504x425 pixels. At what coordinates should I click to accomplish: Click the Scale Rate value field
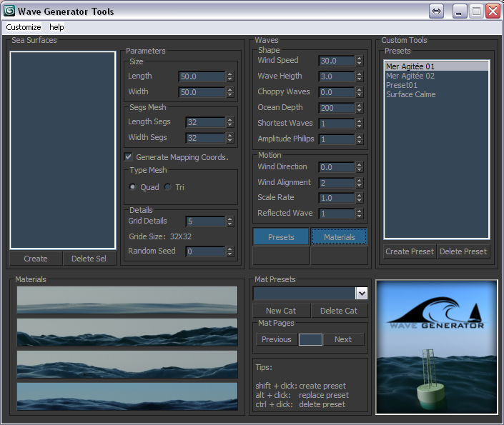[x=337, y=198]
